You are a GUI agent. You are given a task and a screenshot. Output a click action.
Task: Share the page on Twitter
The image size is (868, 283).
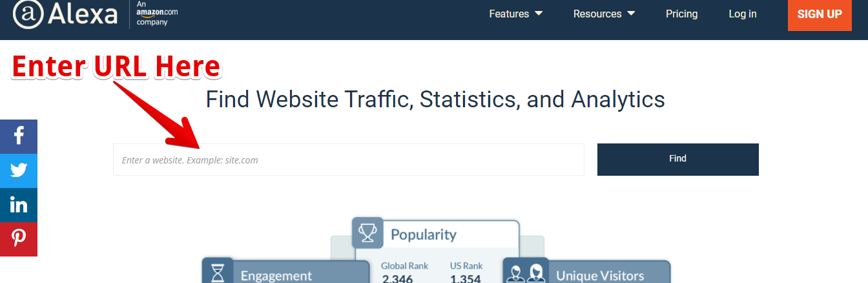pyautogui.click(x=19, y=171)
